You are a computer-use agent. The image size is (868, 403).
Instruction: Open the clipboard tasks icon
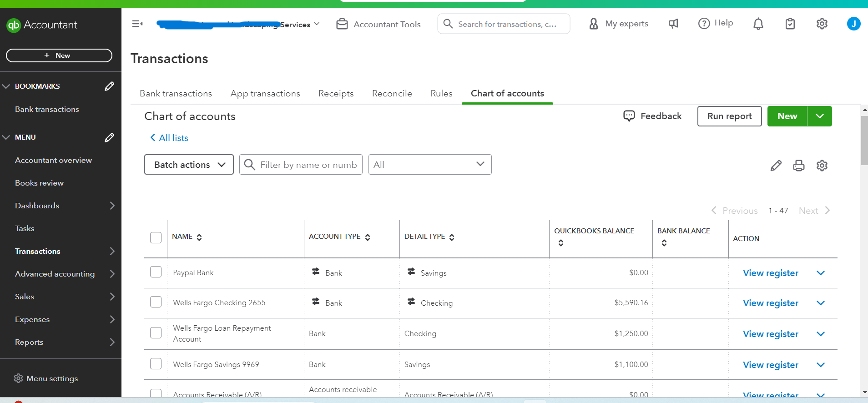[x=790, y=24]
